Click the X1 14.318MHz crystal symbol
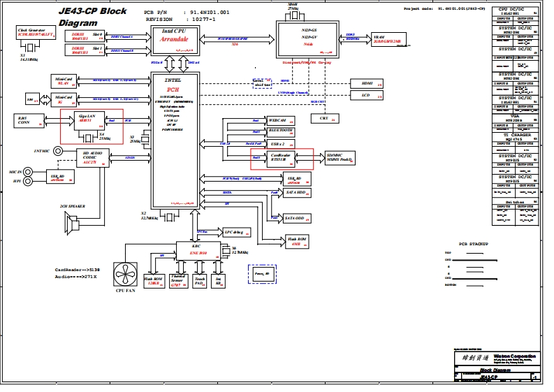 (x=33, y=50)
